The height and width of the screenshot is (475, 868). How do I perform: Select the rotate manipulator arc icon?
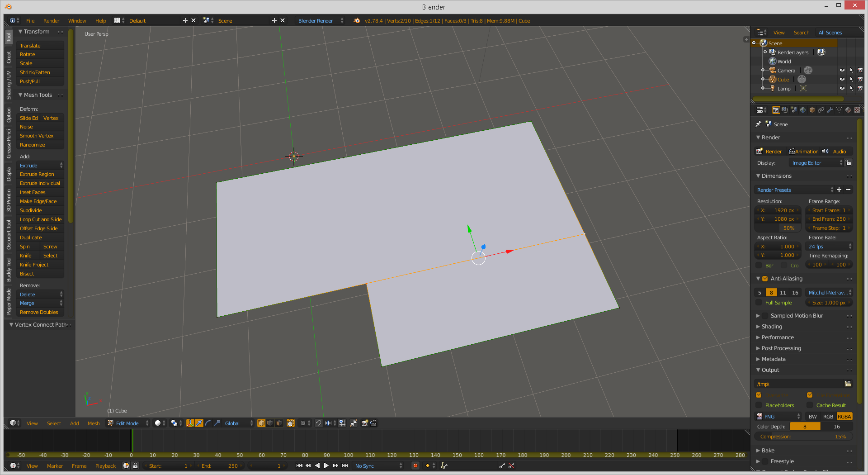coord(208,423)
